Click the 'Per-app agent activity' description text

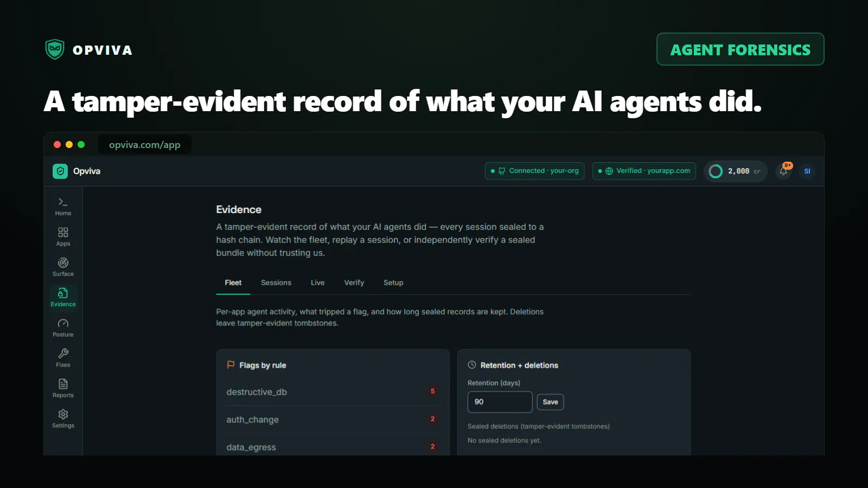coord(380,317)
